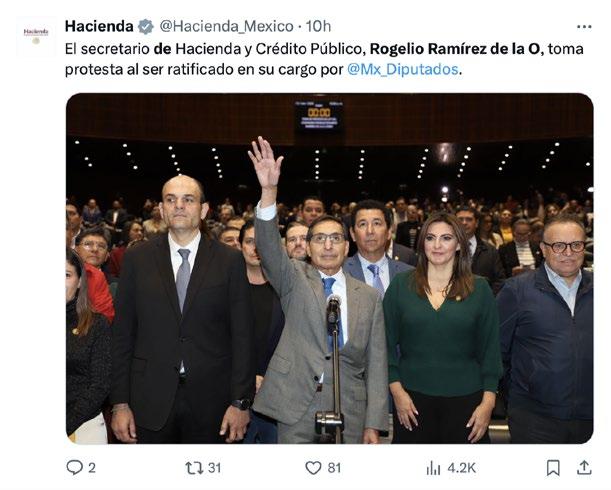This screenshot has height=490, width=611.
Task: Click the retweet count 31
Action: click(x=214, y=467)
